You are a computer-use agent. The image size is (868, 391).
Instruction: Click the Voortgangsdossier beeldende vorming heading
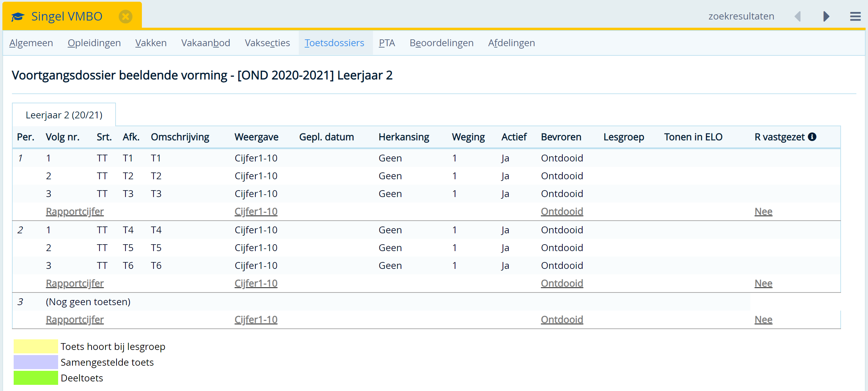202,75
